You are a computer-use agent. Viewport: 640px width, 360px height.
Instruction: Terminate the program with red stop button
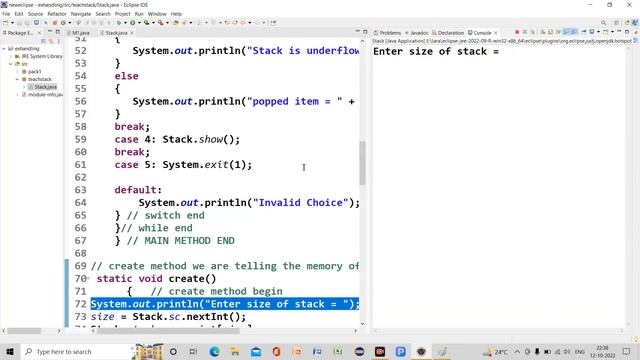[x=517, y=32]
